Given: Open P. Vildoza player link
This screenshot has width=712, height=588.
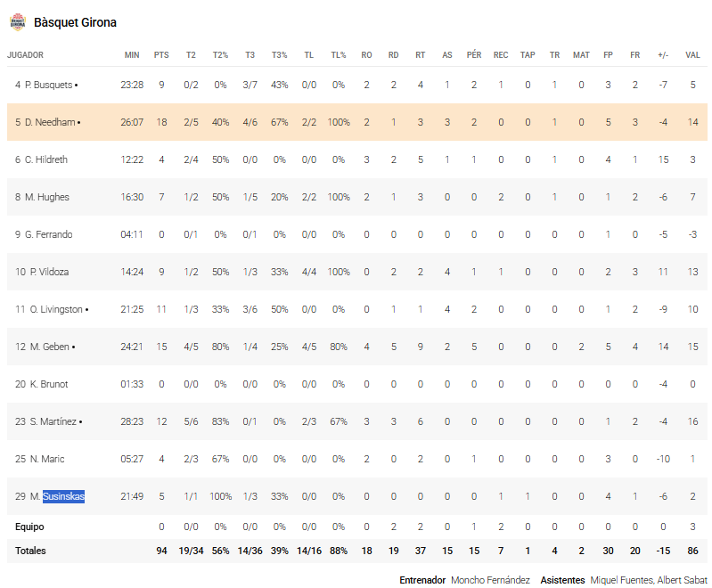Looking at the screenshot, I should tap(49, 272).
